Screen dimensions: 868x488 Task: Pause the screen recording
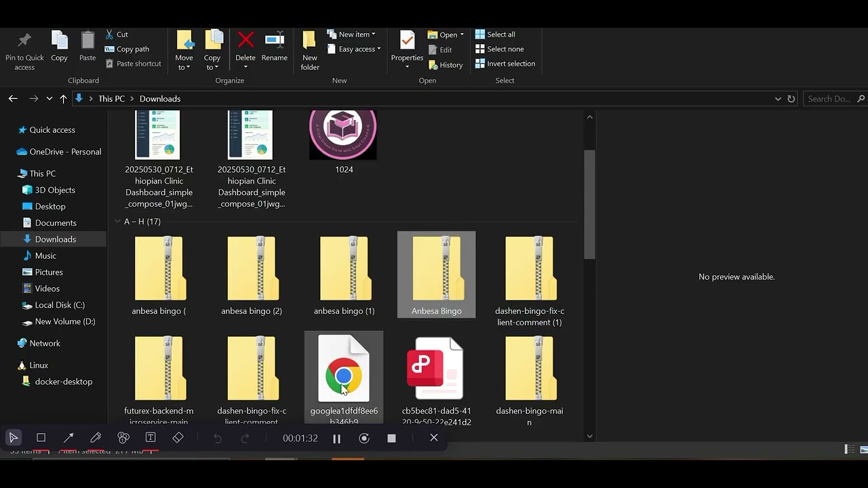click(336, 439)
